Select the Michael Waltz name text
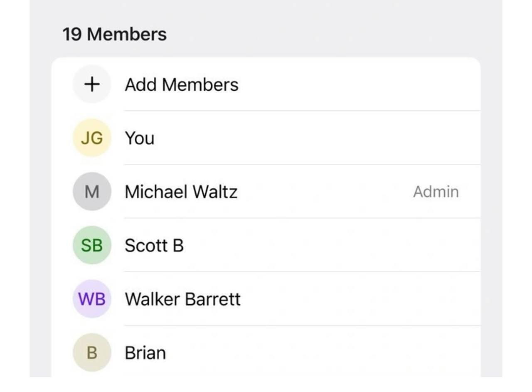This screenshot has width=532, height=392. click(181, 192)
